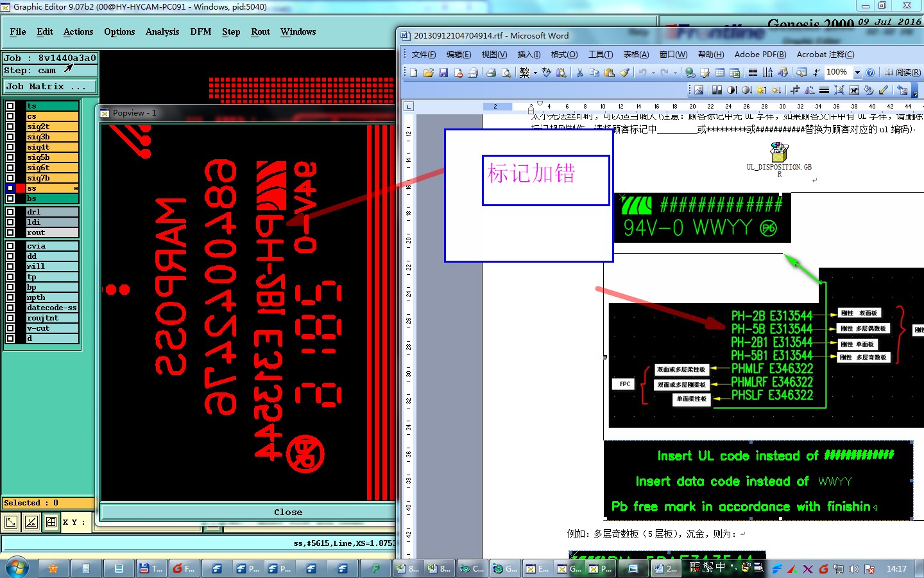This screenshot has width=924, height=578.
Task: Toggle the cs layer checkbox
Action: coord(10,116)
